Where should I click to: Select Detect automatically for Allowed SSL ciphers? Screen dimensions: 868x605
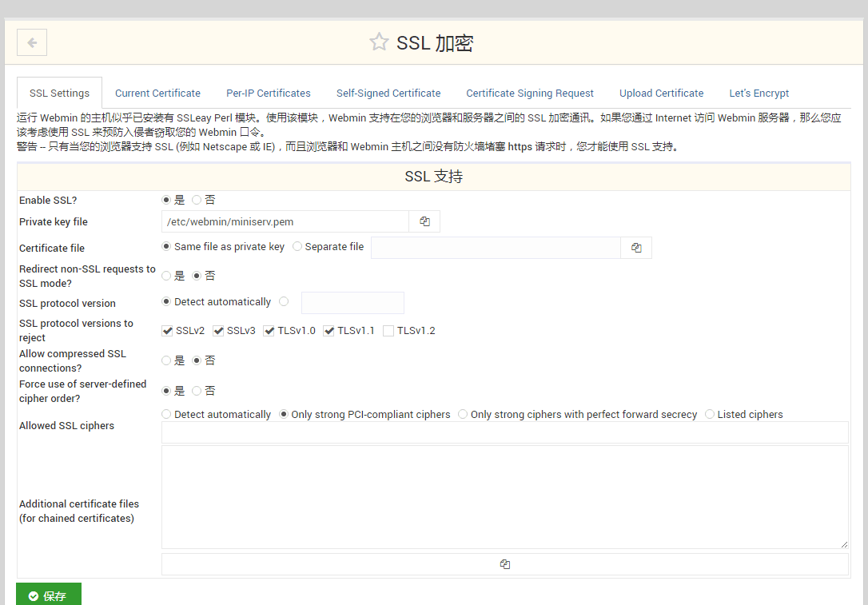[x=166, y=414]
